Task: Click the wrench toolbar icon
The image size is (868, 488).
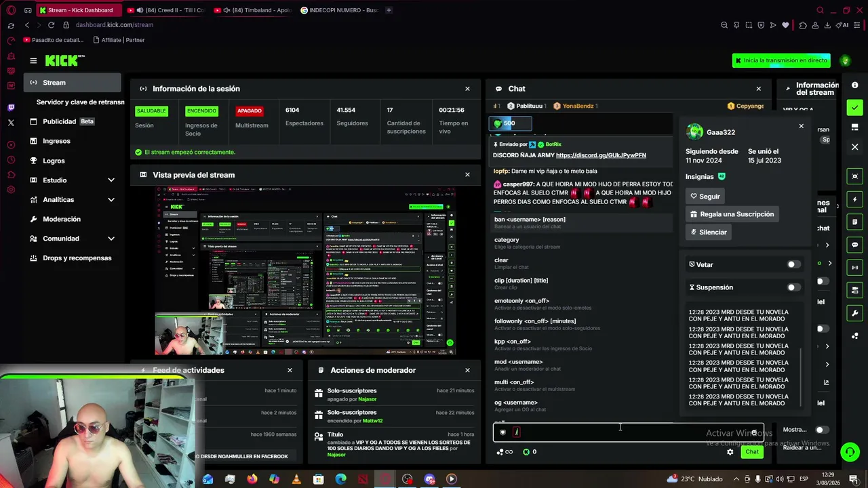Action: (x=855, y=313)
